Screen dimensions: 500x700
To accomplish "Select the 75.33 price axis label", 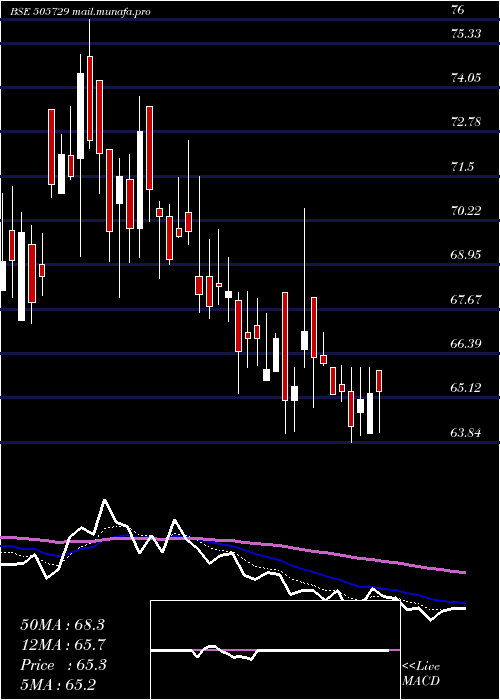I will (466, 33).
